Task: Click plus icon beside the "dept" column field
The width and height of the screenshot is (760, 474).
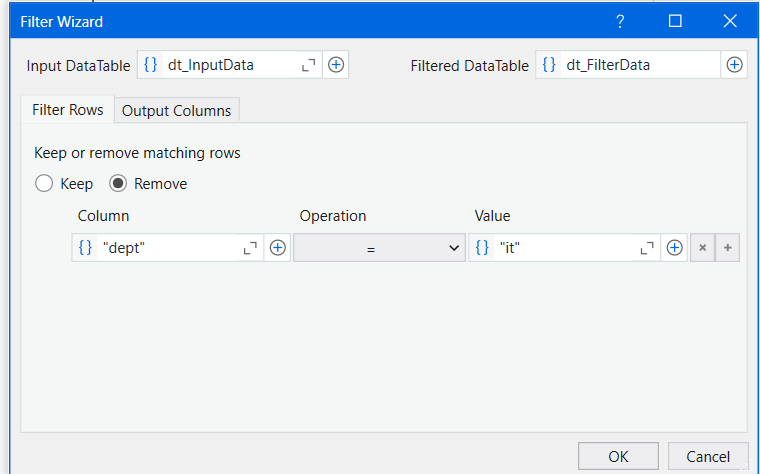Action: (x=277, y=248)
